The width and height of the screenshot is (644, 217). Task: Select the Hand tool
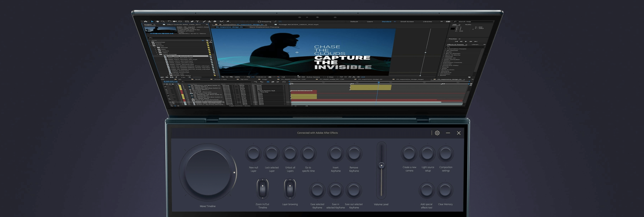coord(158,22)
